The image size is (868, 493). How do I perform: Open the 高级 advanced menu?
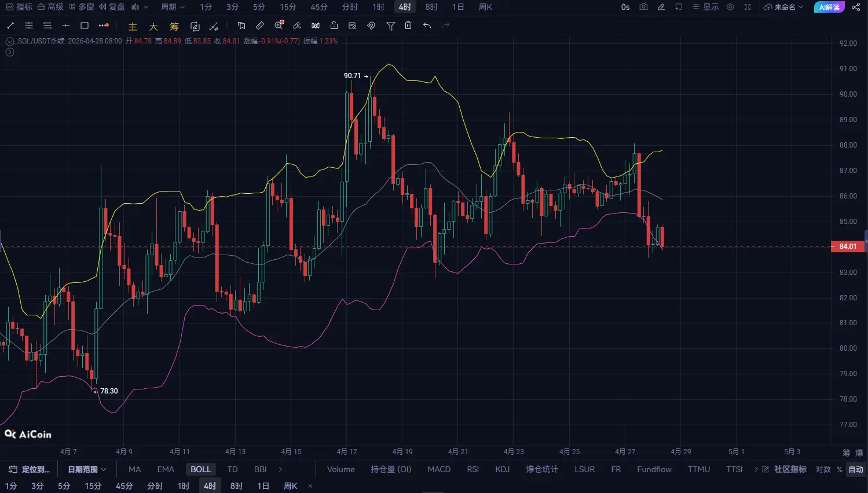pyautogui.click(x=50, y=7)
